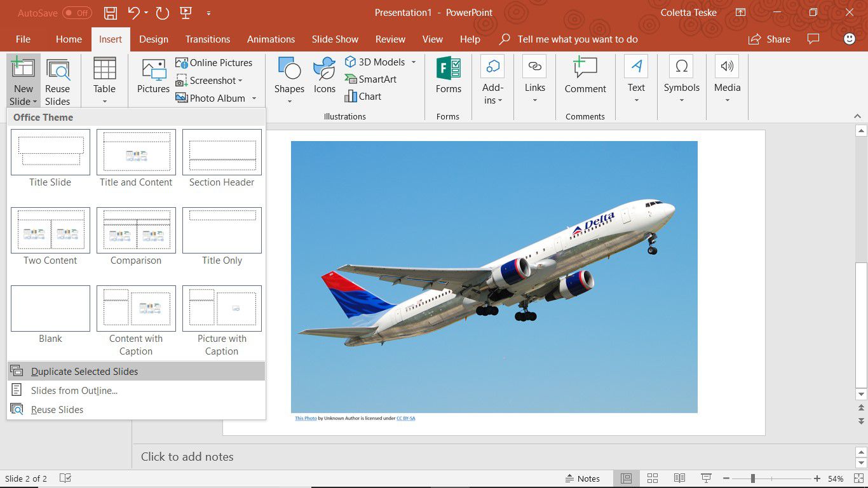Click the Notes button in status bar
868x488 pixels.
582,478
